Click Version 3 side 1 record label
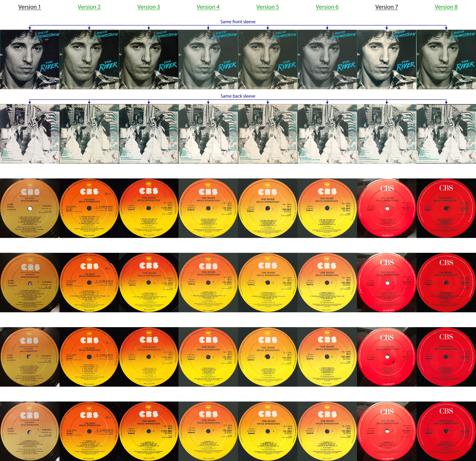Image resolution: width=476 pixels, height=461 pixels. (149, 208)
